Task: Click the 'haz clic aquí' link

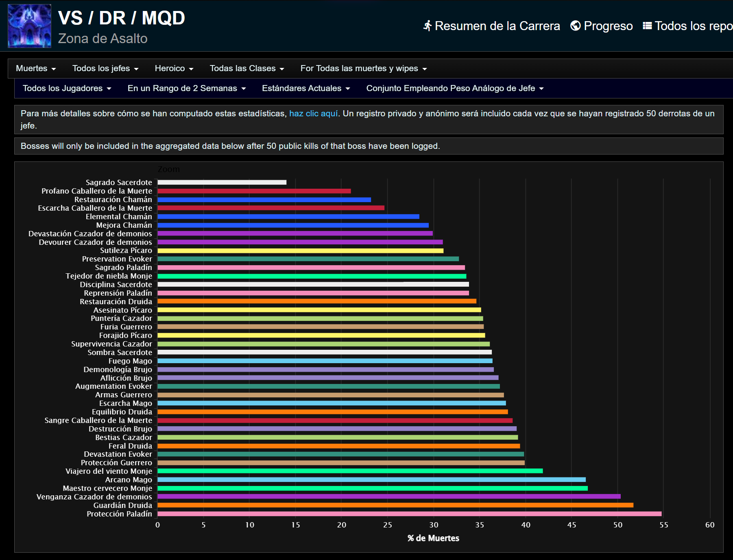Action: click(x=313, y=113)
